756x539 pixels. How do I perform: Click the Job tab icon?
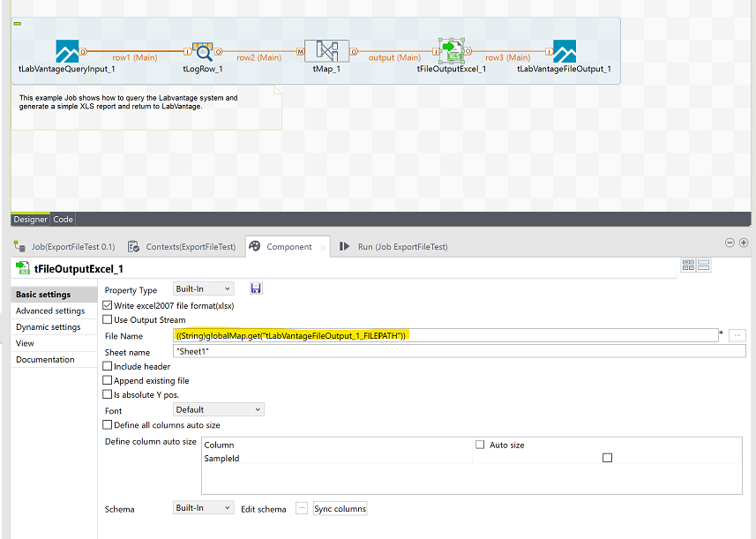click(x=19, y=246)
